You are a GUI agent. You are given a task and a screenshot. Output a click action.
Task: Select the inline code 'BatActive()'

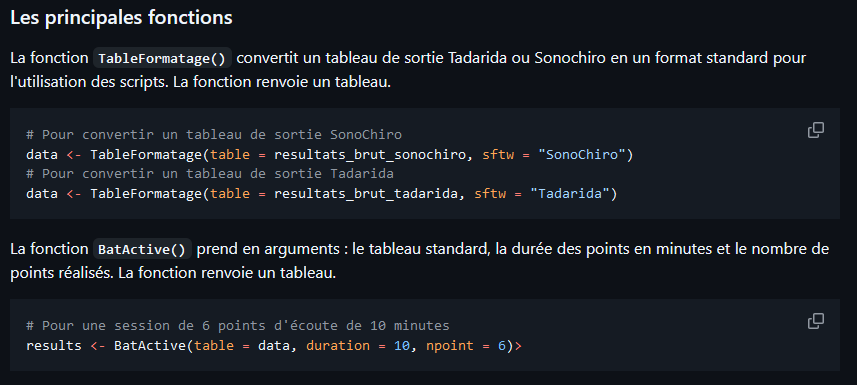coord(142,250)
